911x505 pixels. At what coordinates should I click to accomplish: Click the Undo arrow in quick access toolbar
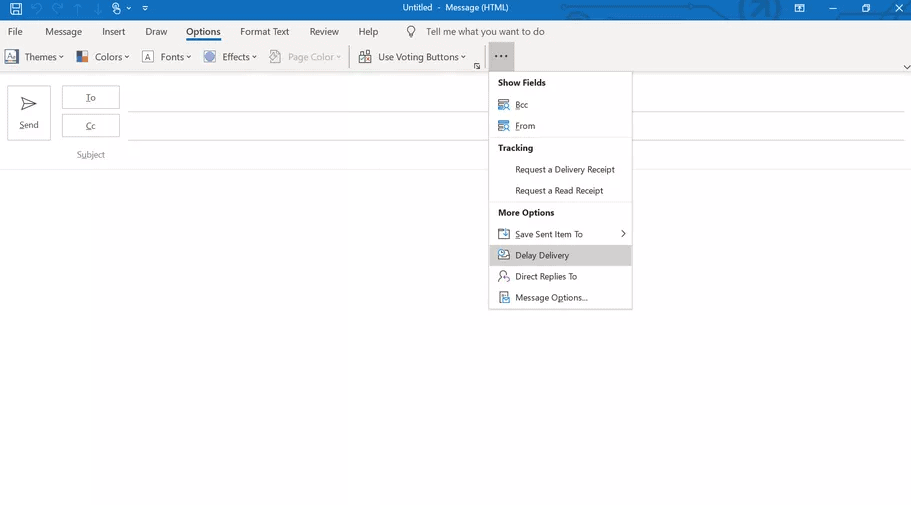(37, 8)
